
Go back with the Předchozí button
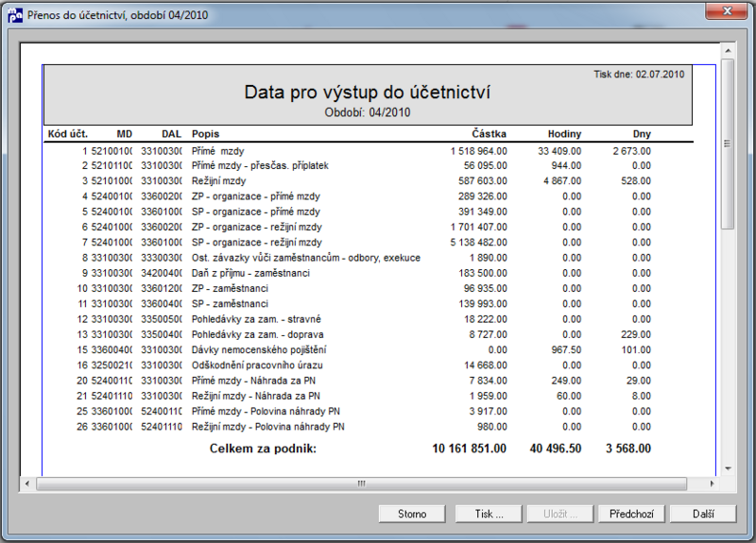pos(631,514)
